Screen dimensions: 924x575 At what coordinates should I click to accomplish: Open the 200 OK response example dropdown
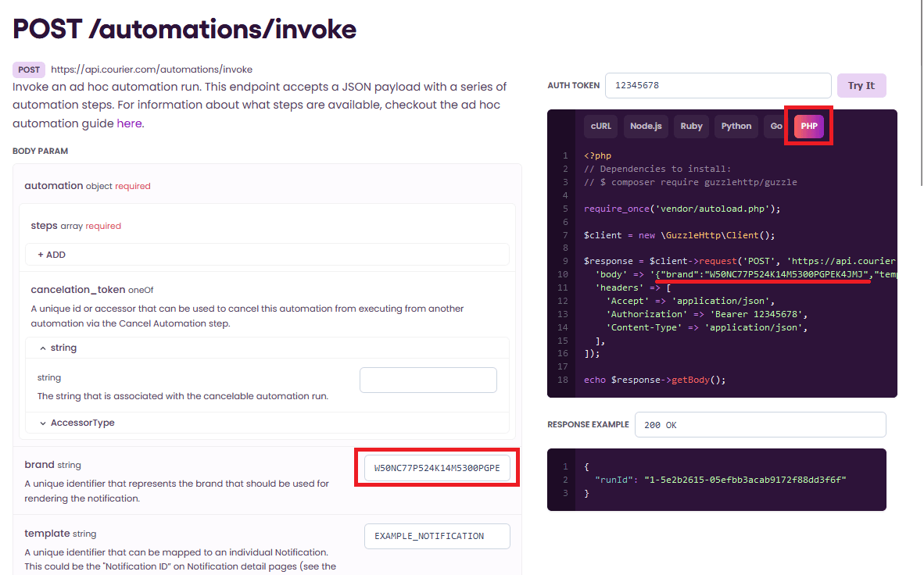tap(760, 425)
